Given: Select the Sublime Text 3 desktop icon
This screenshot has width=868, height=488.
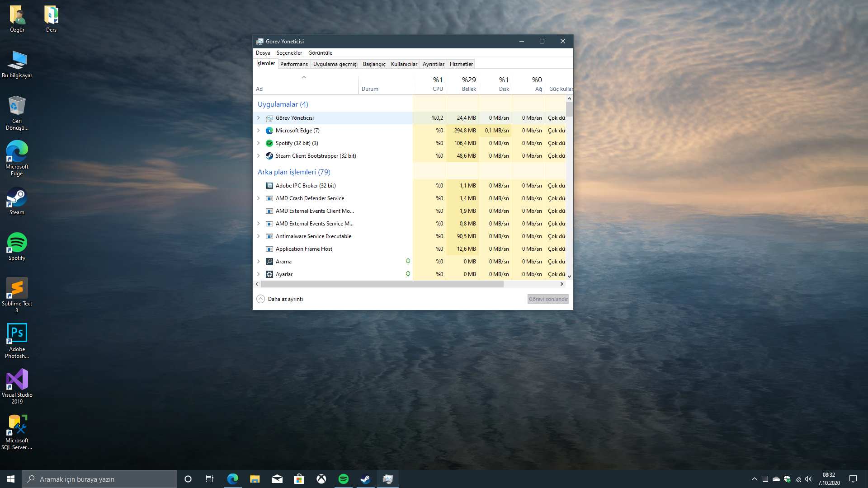Looking at the screenshot, I should 17,295.
